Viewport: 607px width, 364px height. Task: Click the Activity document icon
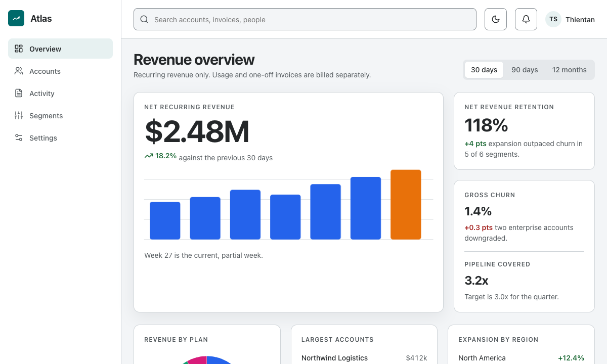pos(19,93)
